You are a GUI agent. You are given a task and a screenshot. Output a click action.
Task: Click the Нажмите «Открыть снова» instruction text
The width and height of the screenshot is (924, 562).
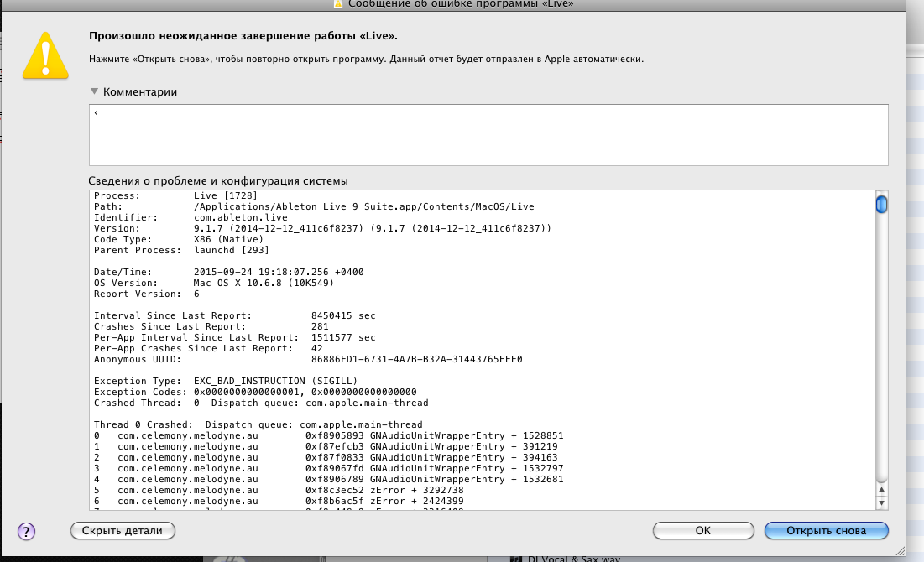(366, 59)
